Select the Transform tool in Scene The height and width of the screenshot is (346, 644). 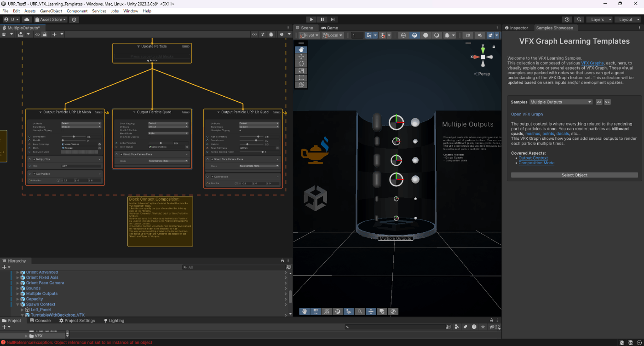click(301, 85)
